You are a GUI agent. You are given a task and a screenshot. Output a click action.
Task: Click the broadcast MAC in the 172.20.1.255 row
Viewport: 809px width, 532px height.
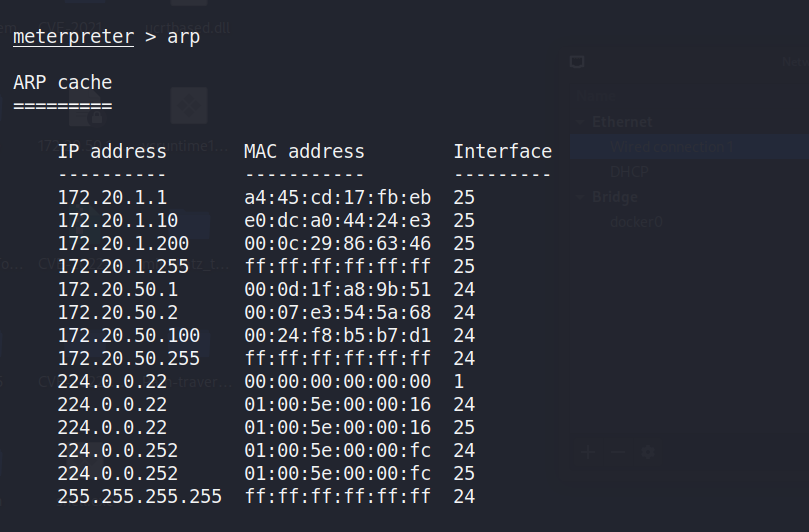(337, 267)
